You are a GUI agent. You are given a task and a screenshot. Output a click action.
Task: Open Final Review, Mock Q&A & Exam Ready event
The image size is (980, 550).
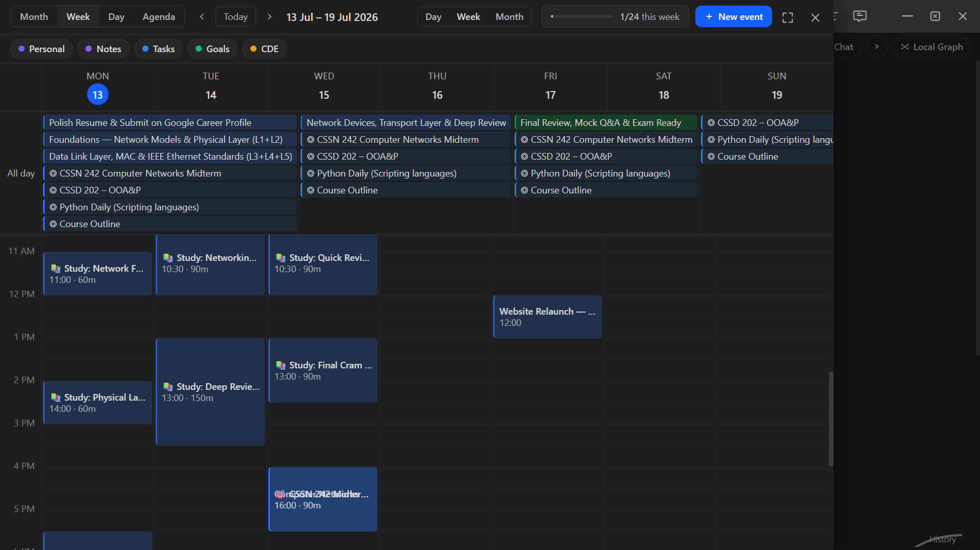coord(606,123)
